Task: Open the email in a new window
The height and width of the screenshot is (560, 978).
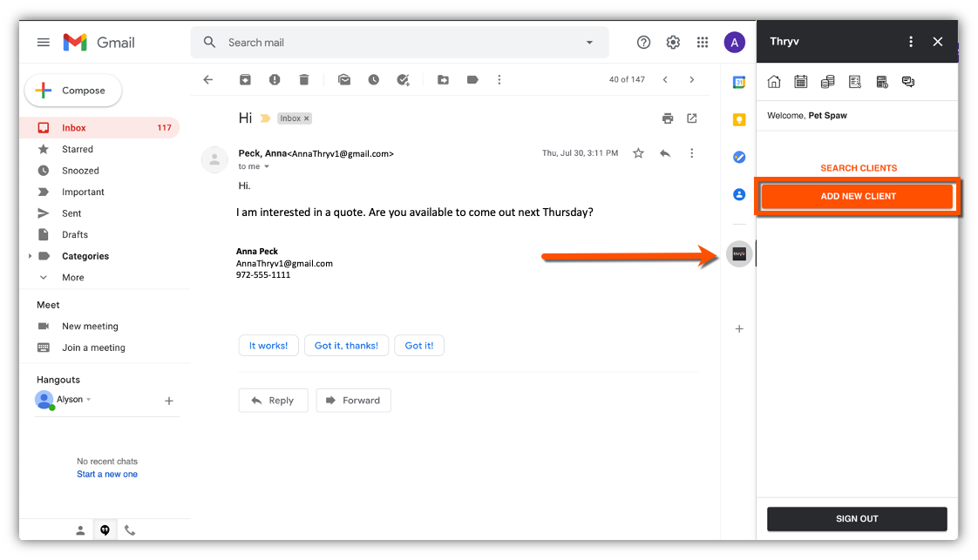Action: click(692, 118)
